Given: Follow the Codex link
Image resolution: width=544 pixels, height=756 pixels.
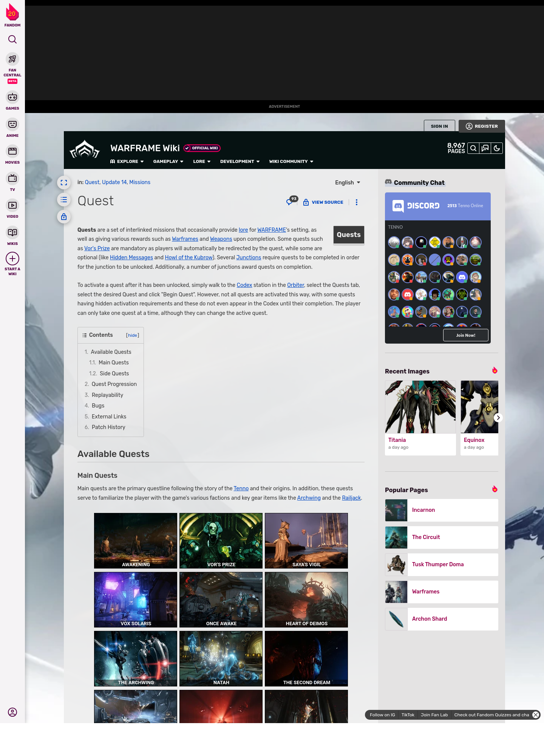Looking at the screenshot, I should (244, 285).
